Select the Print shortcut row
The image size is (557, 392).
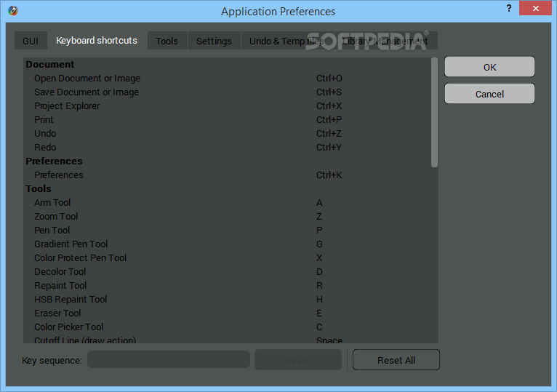click(x=228, y=120)
